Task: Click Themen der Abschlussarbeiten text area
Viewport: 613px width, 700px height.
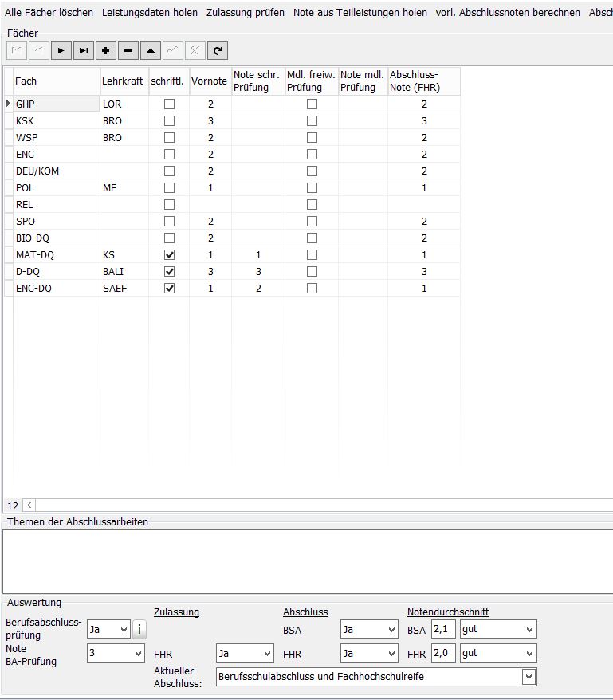Action: (308, 561)
